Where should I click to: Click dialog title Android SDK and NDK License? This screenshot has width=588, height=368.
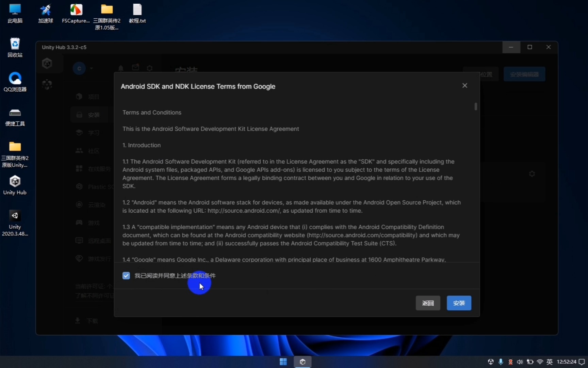pyautogui.click(x=198, y=87)
